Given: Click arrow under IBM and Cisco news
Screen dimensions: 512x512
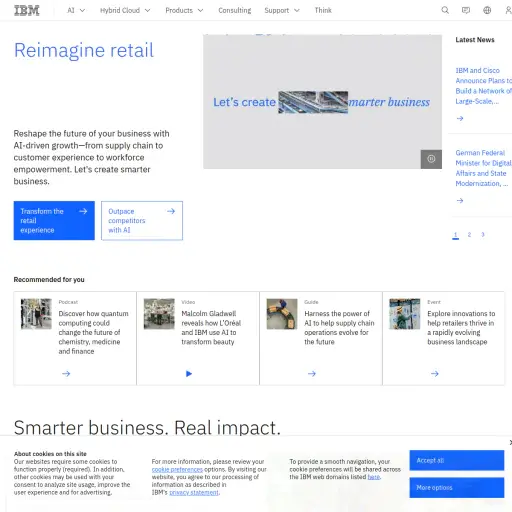Looking at the screenshot, I should click(460, 118).
